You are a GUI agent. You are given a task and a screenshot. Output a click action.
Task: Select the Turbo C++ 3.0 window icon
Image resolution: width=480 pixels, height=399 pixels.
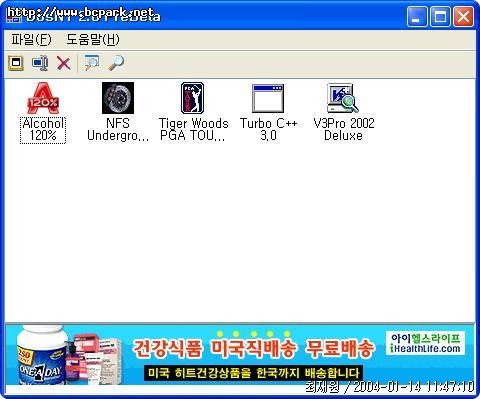268,98
